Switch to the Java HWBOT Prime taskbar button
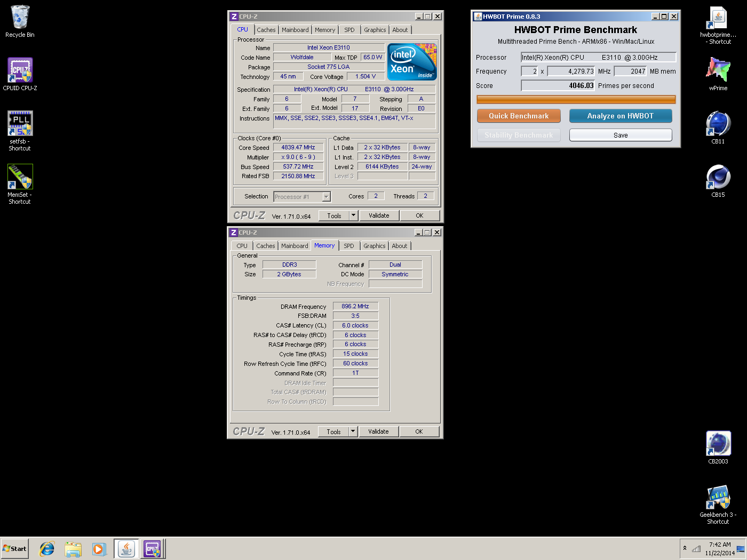Screen dimensions: 747x560 (126, 549)
